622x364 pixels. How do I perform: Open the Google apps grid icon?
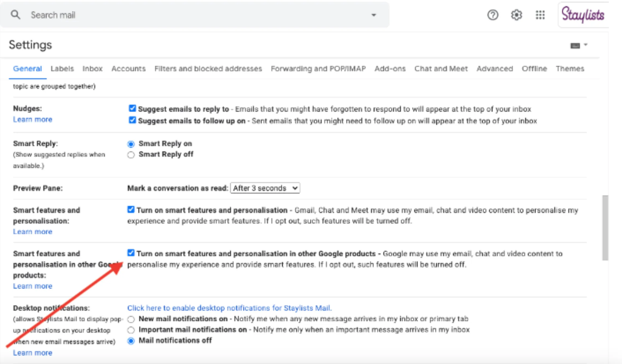coord(540,15)
